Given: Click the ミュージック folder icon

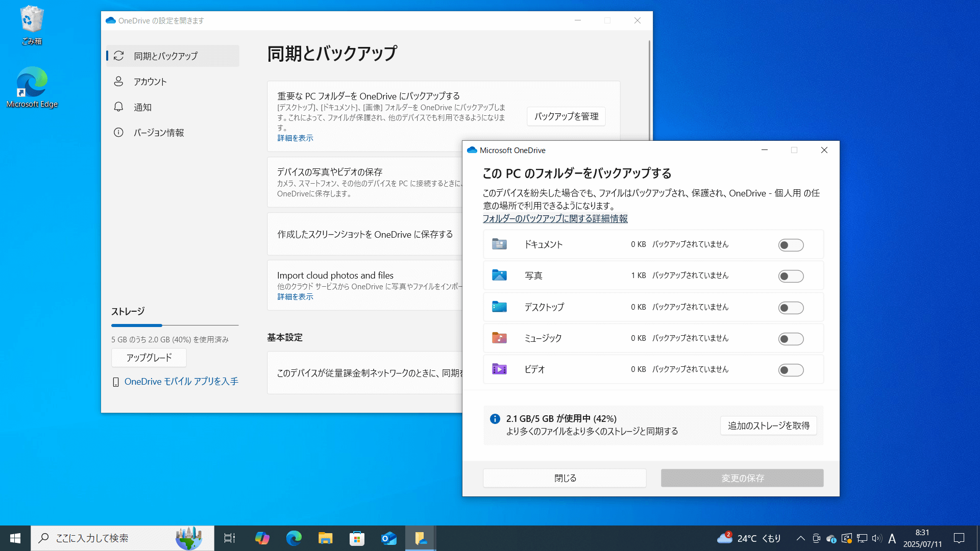Looking at the screenshot, I should pyautogui.click(x=499, y=338).
